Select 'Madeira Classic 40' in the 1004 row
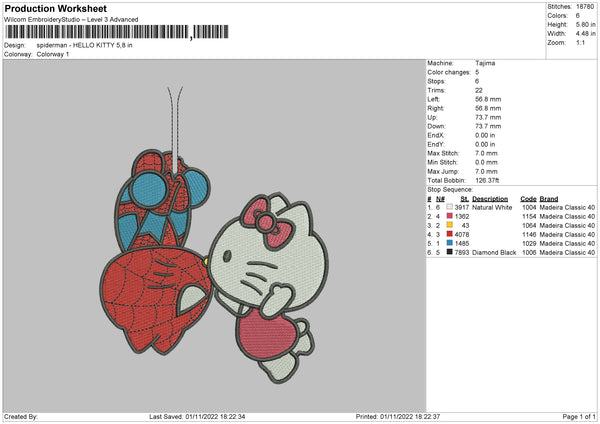600x424 pixels. tap(567, 207)
